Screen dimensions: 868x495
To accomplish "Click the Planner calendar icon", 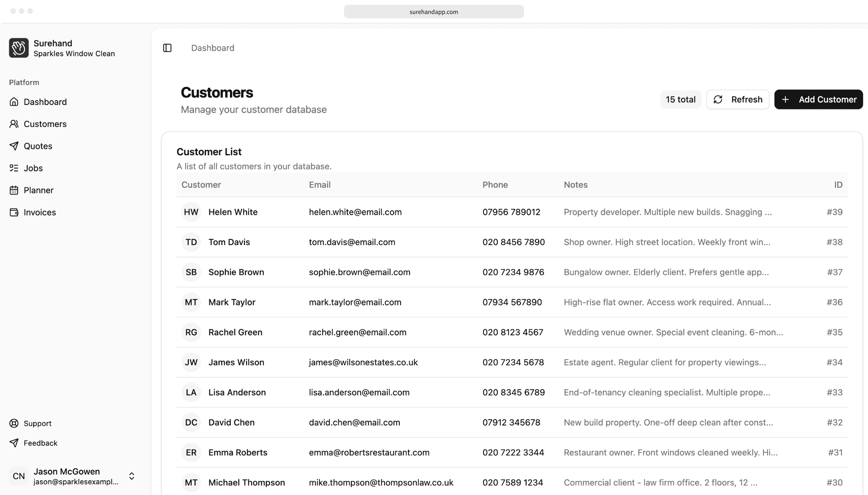I will (14, 190).
